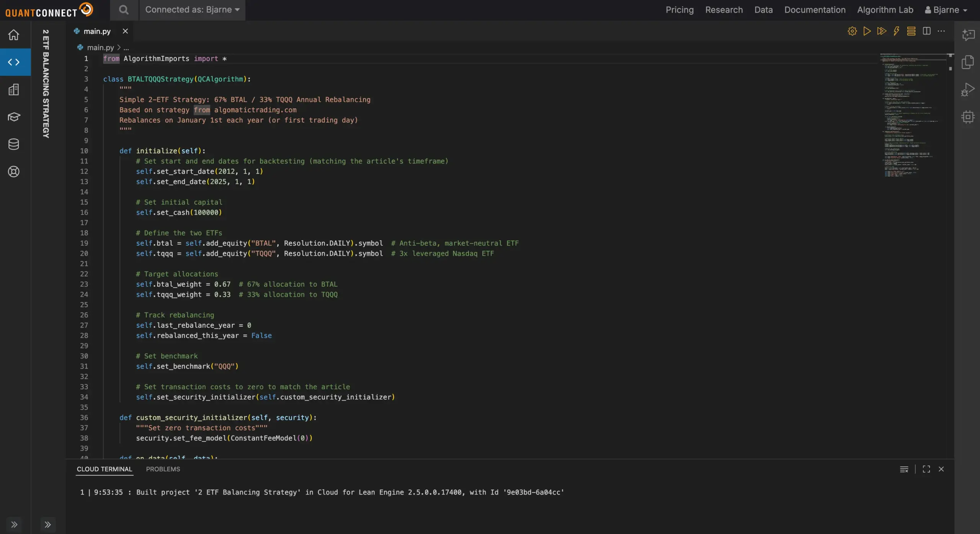
Task: Click the Optimize double-play icon
Action: pyautogui.click(x=882, y=31)
